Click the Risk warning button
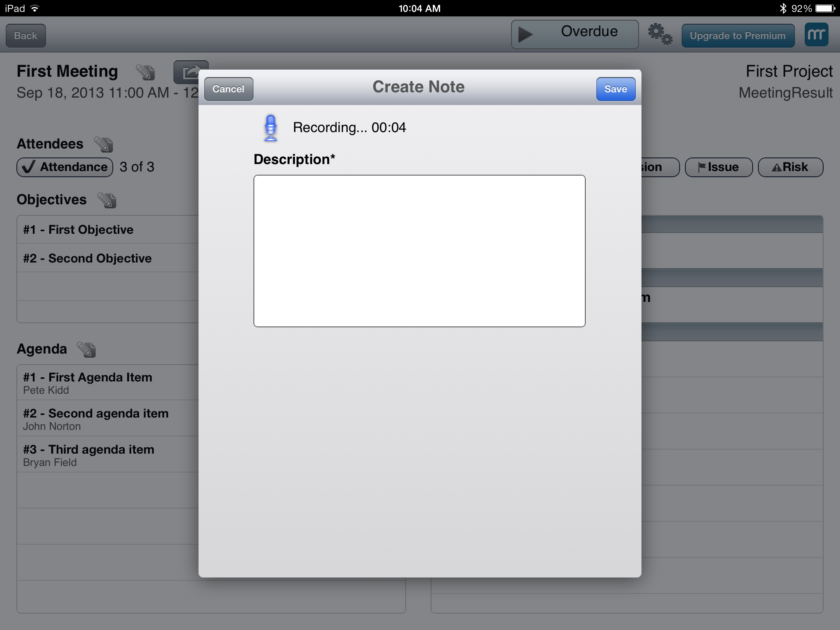 pos(790,167)
